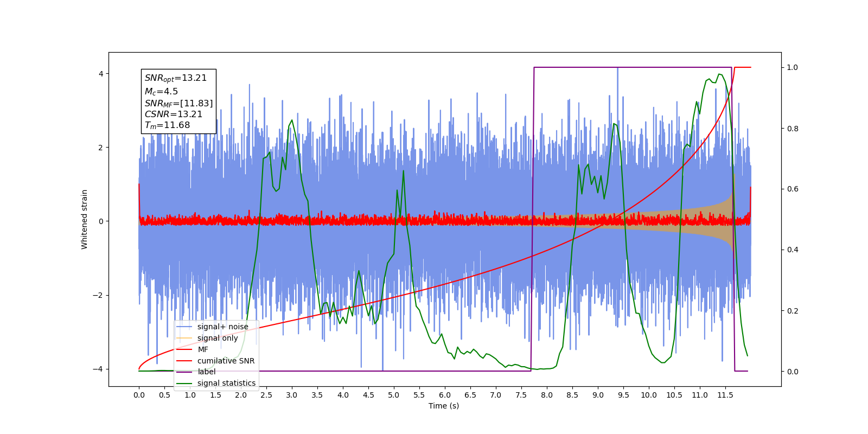The height and width of the screenshot is (434, 868).
Task: Click the CSNR=13.21 annotation line
Action: point(173,114)
